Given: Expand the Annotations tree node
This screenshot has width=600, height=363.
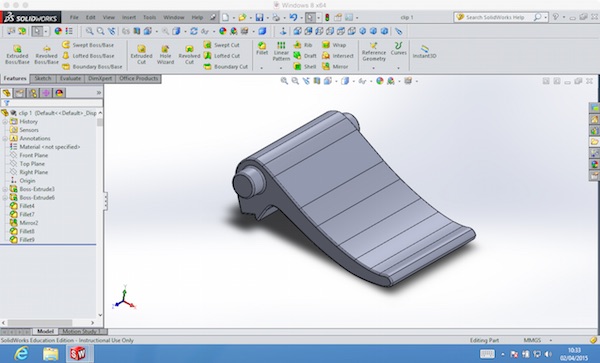Looking at the screenshot, I should [5, 138].
